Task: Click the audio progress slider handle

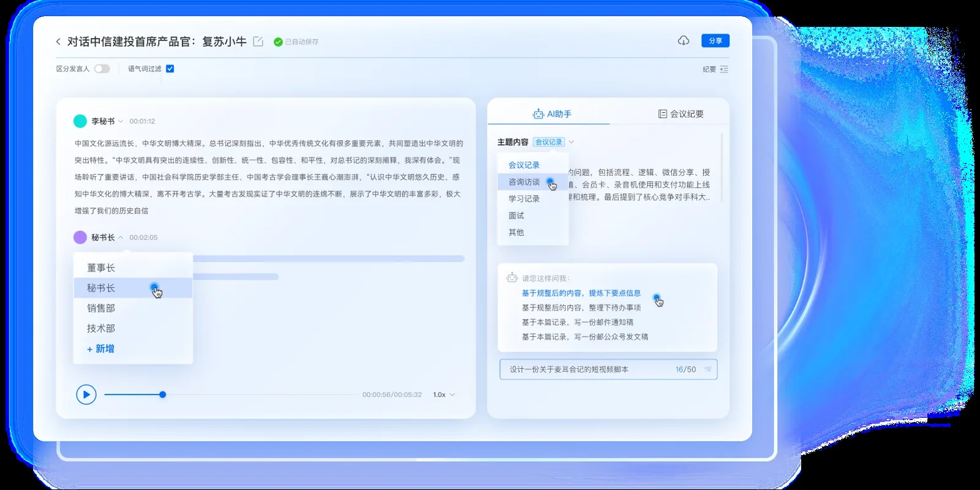Action: pyautogui.click(x=162, y=394)
